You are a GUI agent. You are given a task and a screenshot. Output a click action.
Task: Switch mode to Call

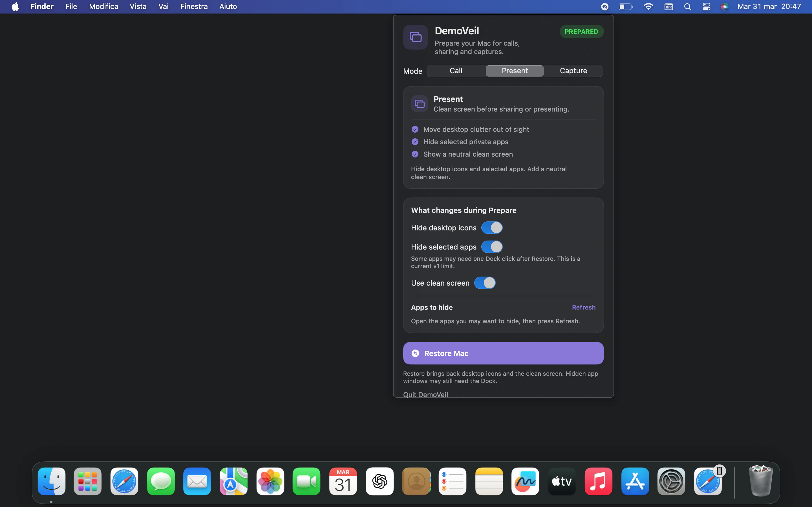pos(456,71)
